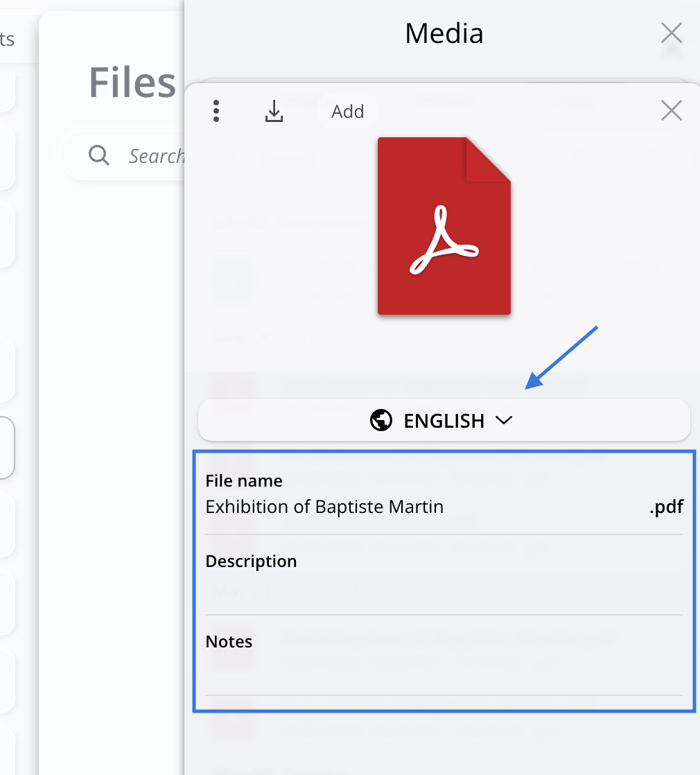The height and width of the screenshot is (775, 700).
Task: Close the Media dialog
Action: point(671,33)
